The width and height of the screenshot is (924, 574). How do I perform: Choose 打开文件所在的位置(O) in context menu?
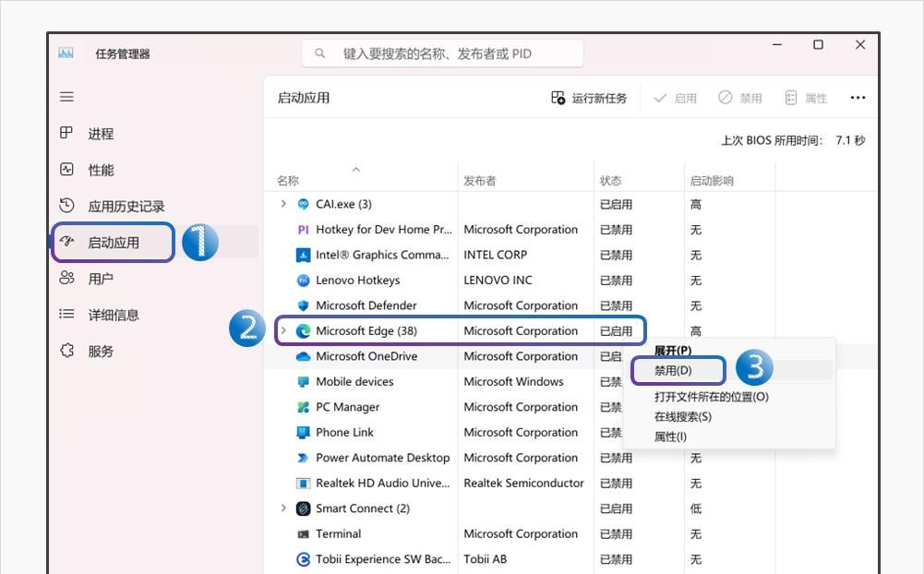[x=712, y=397]
